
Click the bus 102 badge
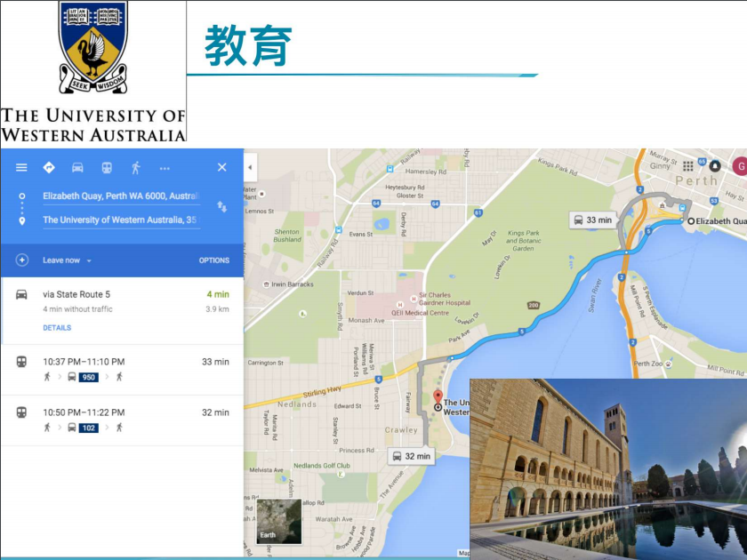click(89, 428)
